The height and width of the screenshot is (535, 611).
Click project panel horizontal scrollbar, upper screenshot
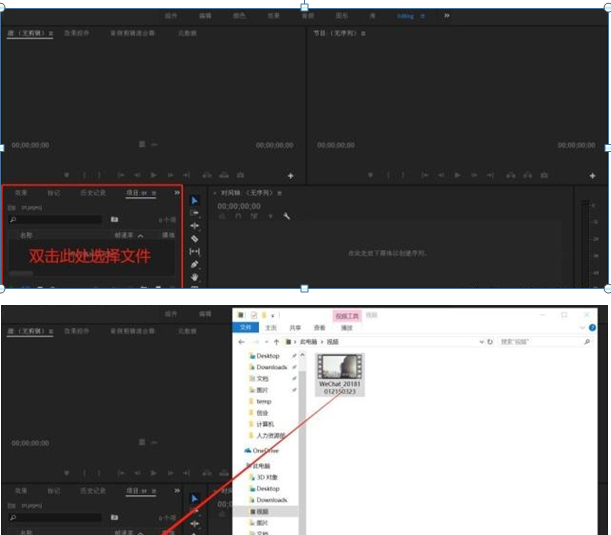(x=21, y=274)
